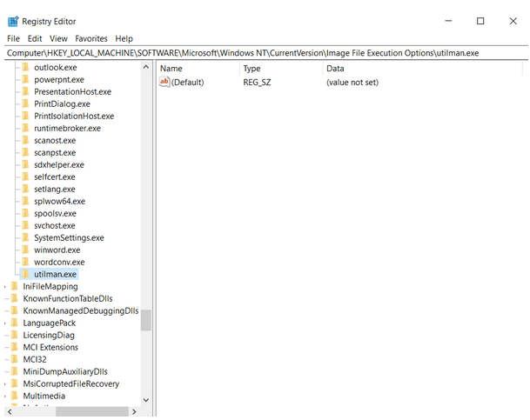Viewport: 530px width, 420px height.
Task: Open the Help menu
Action: click(x=124, y=38)
